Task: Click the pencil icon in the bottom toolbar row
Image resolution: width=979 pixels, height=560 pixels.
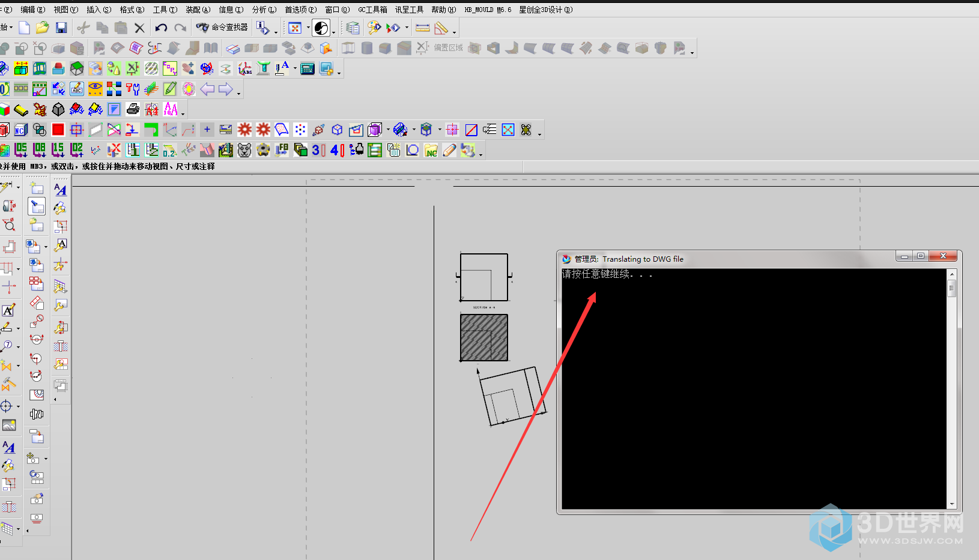Action: pyautogui.click(x=449, y=150)
